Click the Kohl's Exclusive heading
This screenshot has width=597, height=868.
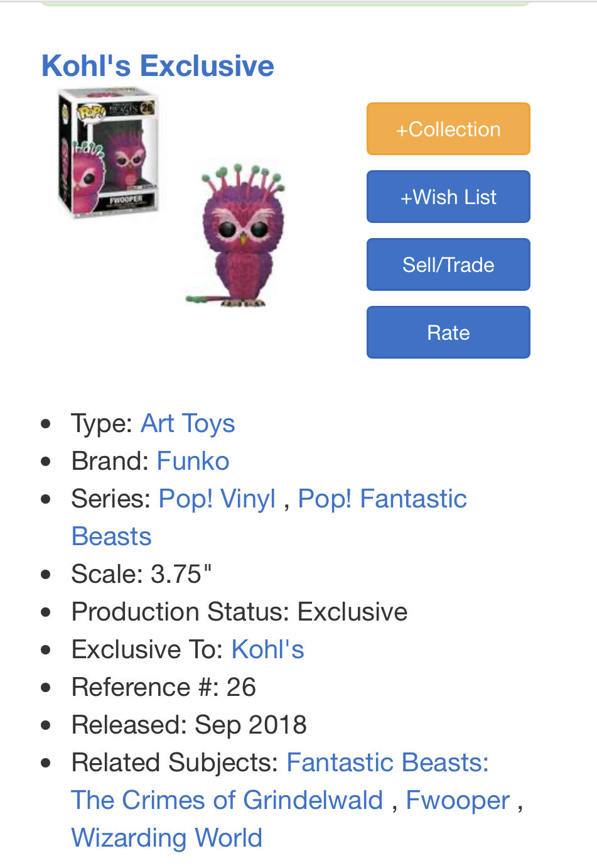(x=157, y=65)
